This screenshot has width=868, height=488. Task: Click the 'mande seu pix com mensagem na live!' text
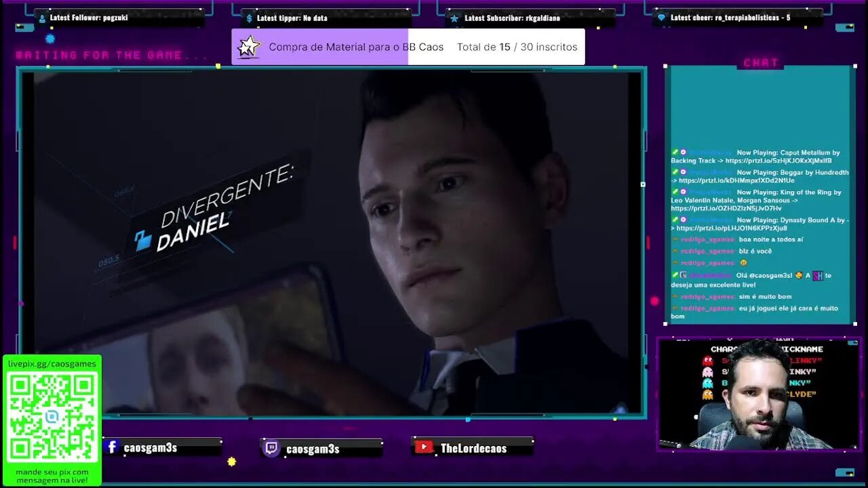click(52, 476)
